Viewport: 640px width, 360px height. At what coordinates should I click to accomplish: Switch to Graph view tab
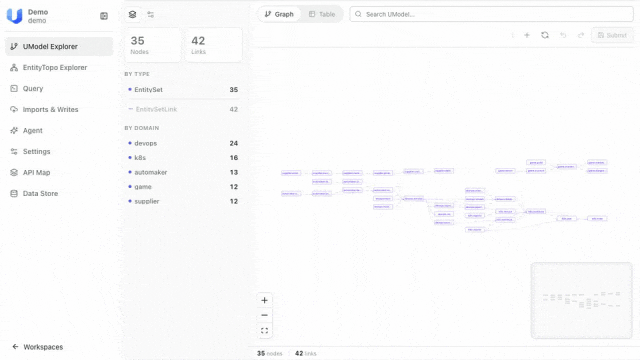pos(279,14)
